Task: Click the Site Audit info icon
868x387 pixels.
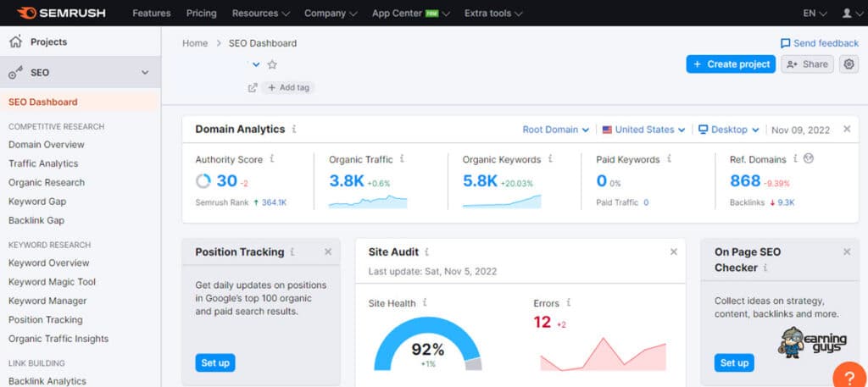Action: 427,252
